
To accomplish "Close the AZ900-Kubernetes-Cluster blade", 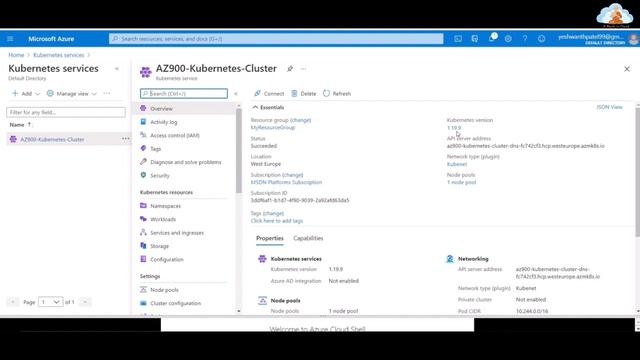I will tap(627, 69).
